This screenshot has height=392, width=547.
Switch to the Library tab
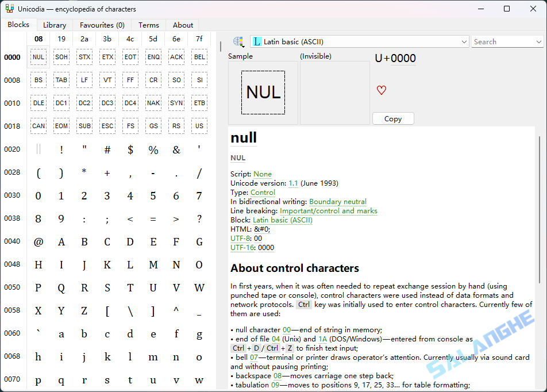point(54,25)
